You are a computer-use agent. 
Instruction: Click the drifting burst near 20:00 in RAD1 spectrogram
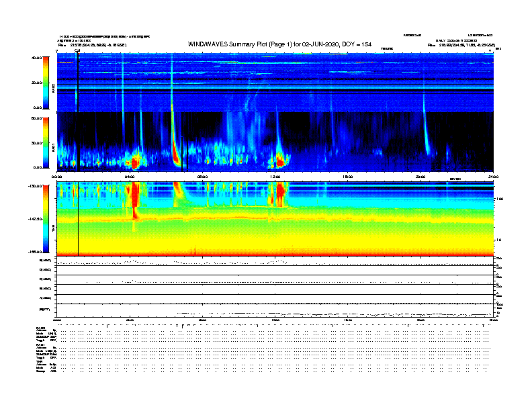pyautogui.click(x=426, y=134)
